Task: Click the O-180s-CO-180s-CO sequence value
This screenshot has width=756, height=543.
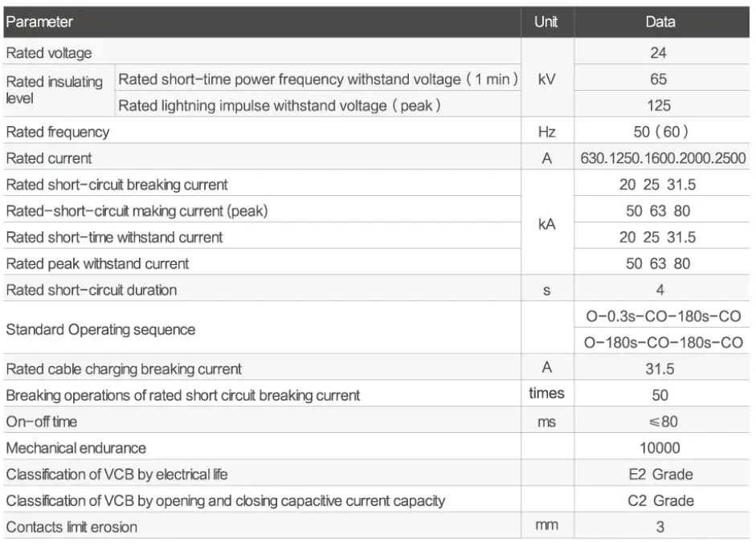Action: tap(663, 343)
